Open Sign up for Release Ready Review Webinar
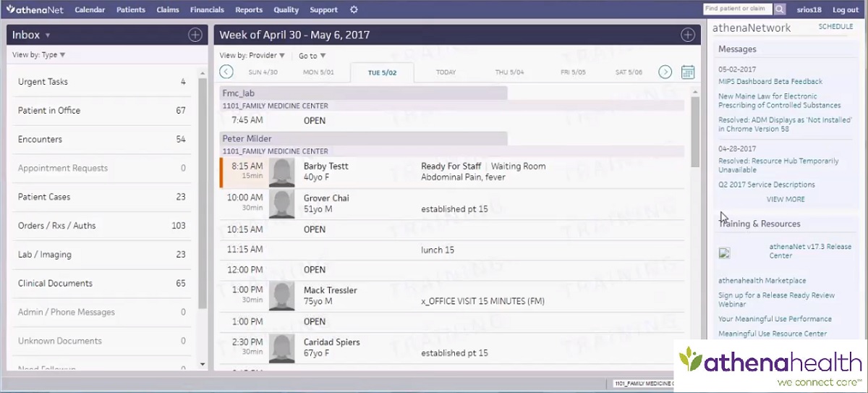This screenshot has width=868, height=393. click(x=776, y=300)
